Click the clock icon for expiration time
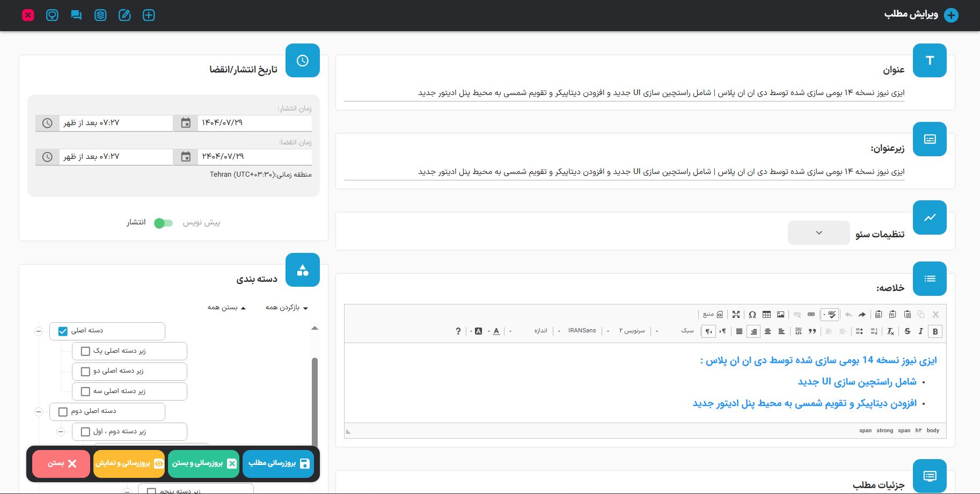 47,157
